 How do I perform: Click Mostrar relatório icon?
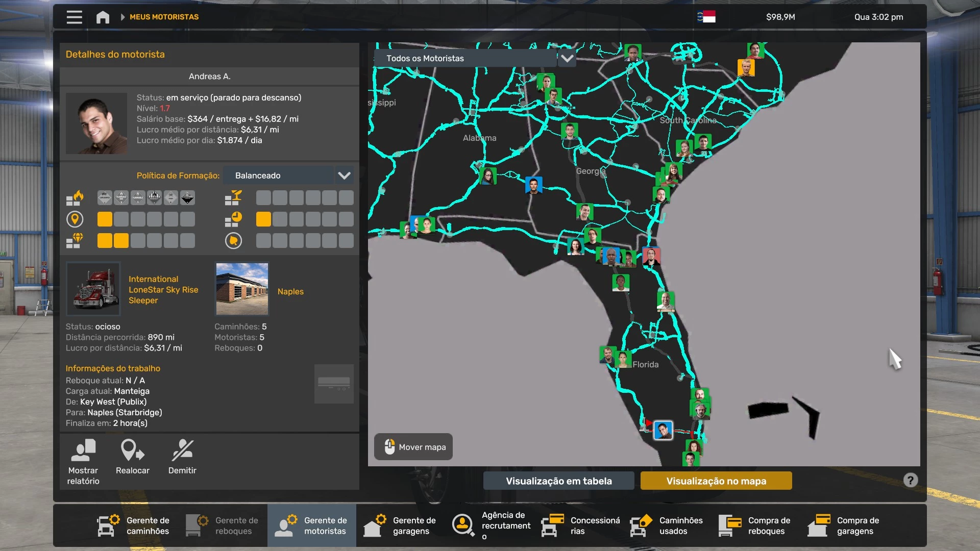pos(83,450)
